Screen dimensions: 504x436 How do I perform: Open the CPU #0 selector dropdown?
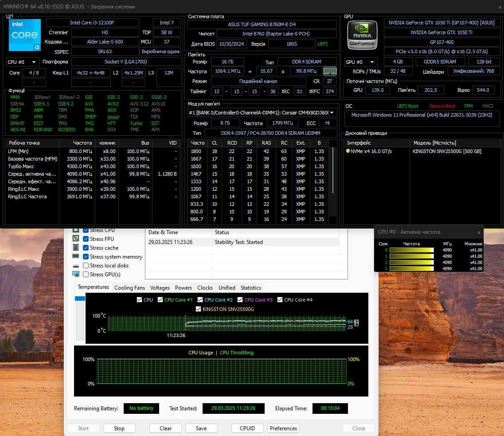tap(23, 62)
